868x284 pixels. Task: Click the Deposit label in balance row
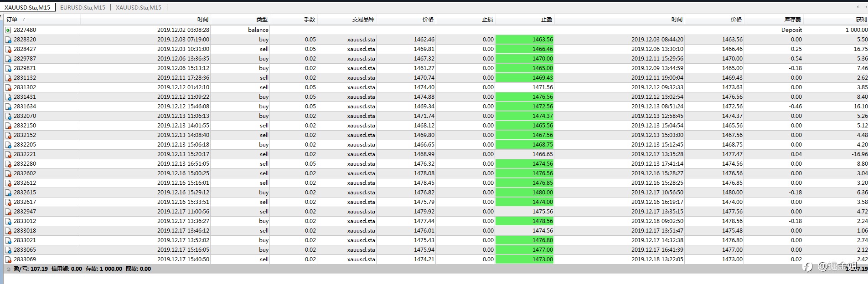(791, 30)
